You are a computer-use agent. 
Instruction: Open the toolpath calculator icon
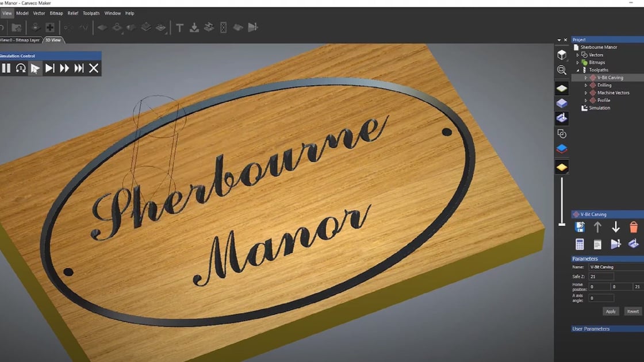pos(579,244)
